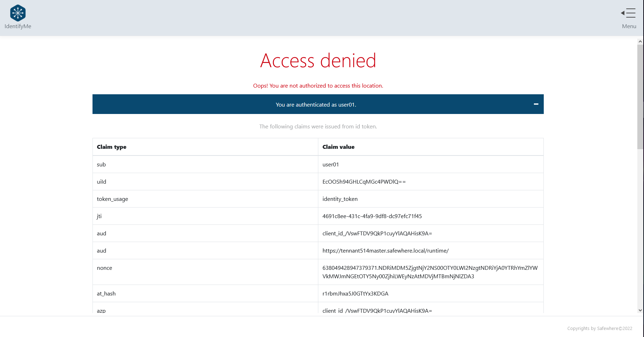Click the jti claim value GUID
This screenshot has height=337, width=644.
(x=372, y=216)
